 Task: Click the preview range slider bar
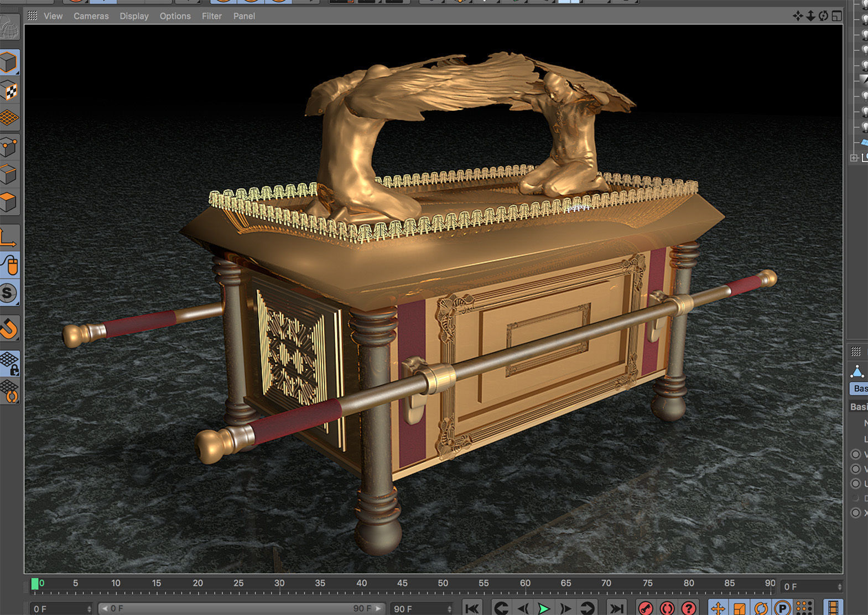point(241,608)
